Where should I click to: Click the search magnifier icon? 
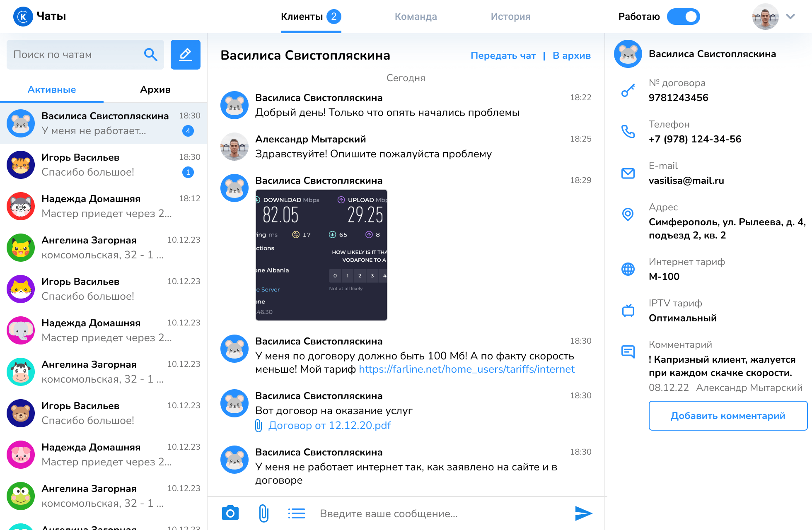pos(150,54)
